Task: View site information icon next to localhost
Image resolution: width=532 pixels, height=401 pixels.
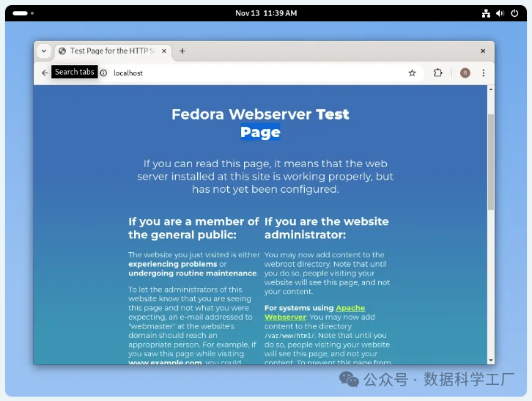Action: (104, 73)
